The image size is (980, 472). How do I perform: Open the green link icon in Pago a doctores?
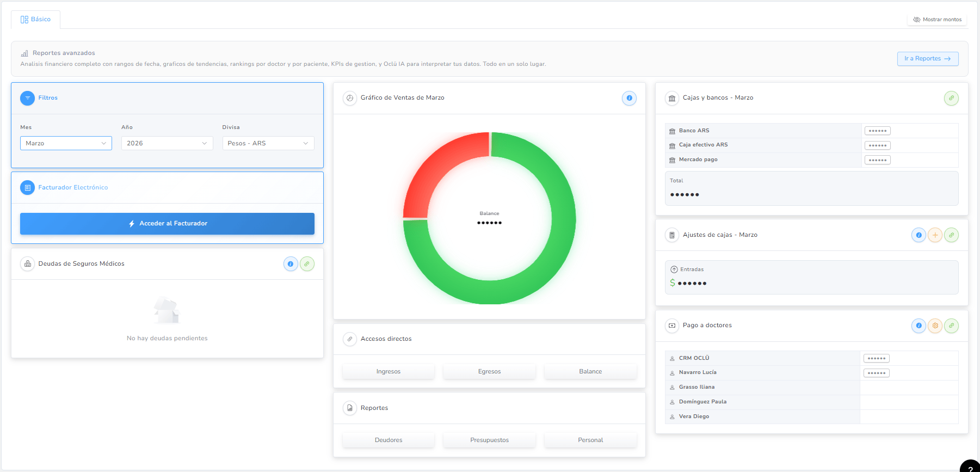click(x=951, y=326)
